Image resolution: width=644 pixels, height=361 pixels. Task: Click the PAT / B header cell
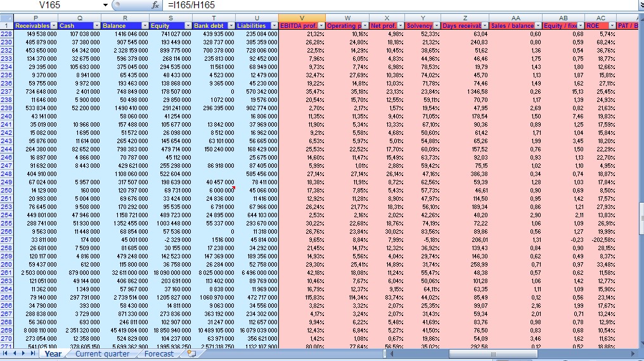tap(628, 25)
